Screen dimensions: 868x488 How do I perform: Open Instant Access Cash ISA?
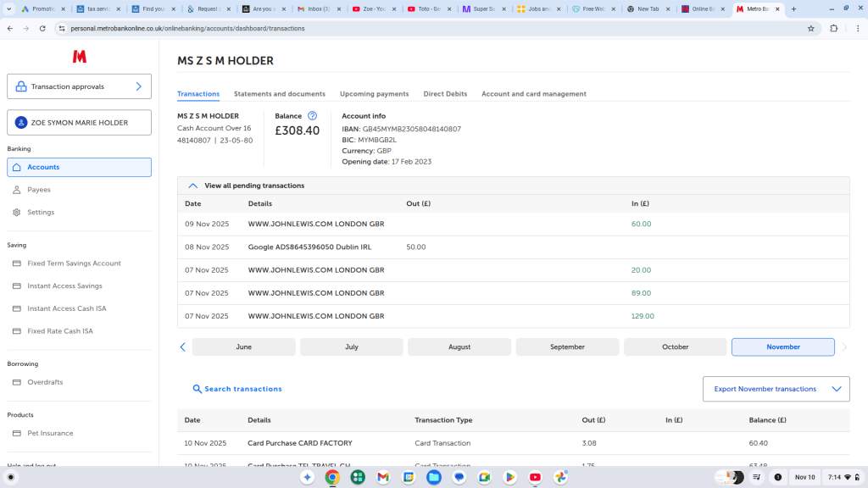(x=66, y=308)
